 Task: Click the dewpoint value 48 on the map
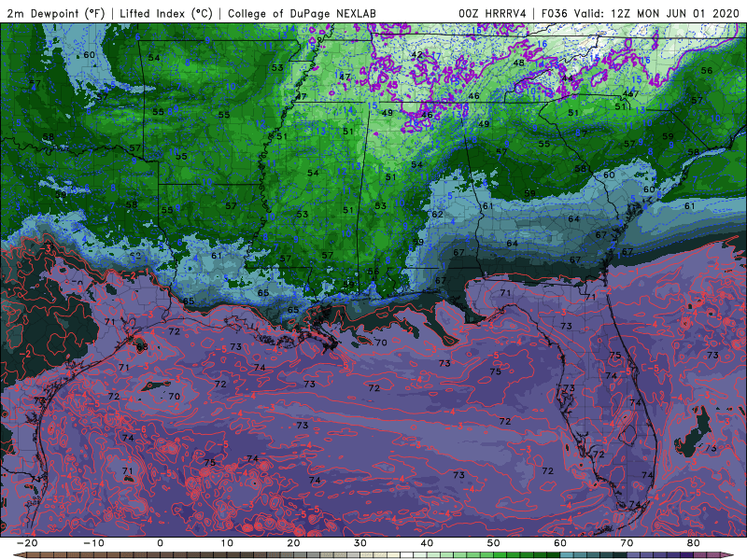[519, 63]
